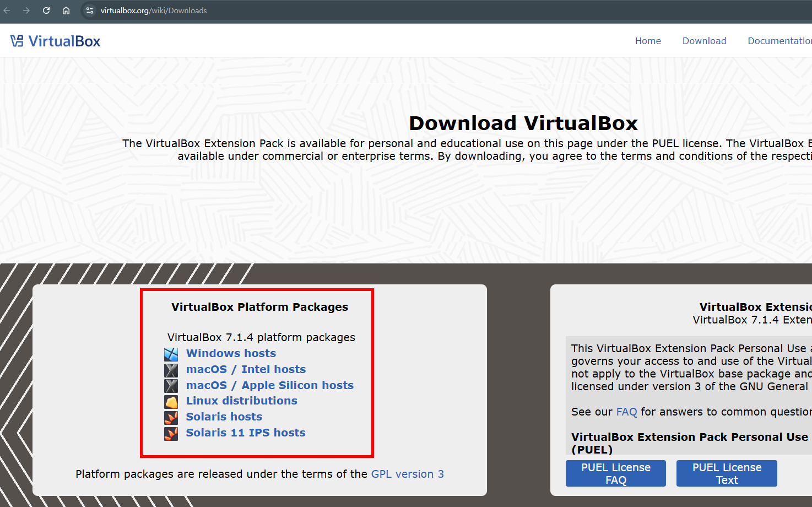Open the GPL version 3 link

(408, 474)
